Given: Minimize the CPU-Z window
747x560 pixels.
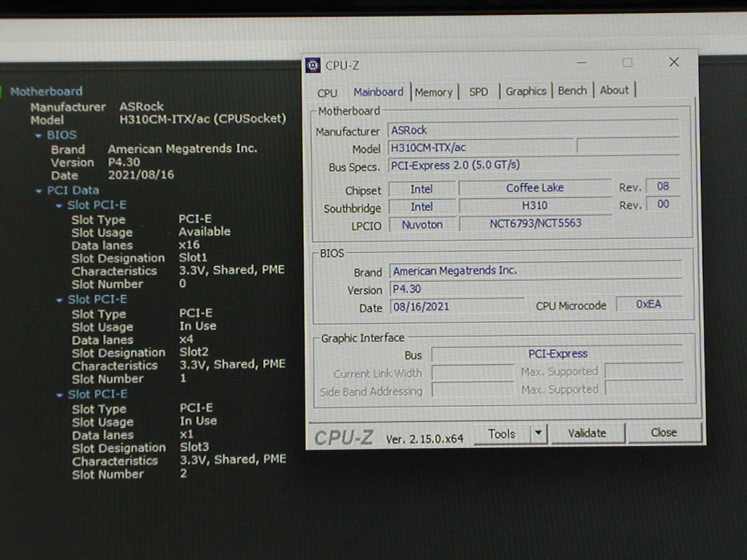Looking at the screenshot, I should pos(581,63).
